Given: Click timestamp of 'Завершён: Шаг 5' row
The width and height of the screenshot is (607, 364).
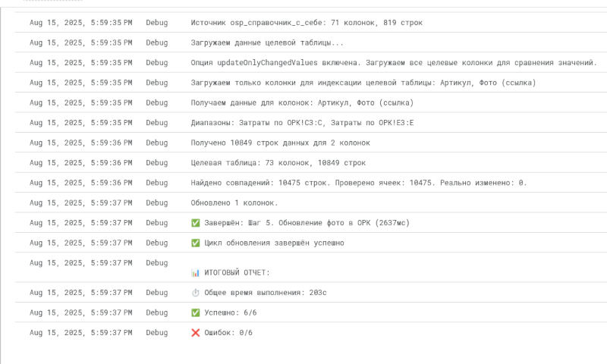Looking at the screenshot, I should (x=81, y=223).
